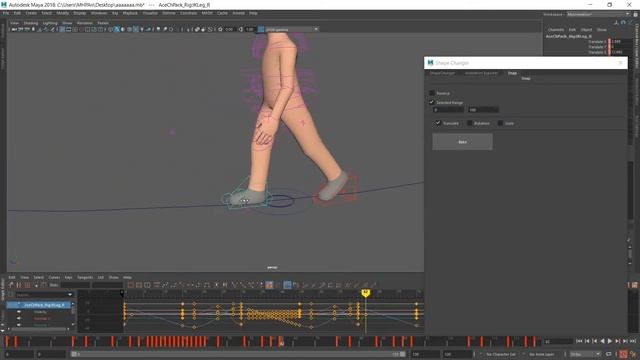Open the frame rate fps dropdown

tap(585, 354)
